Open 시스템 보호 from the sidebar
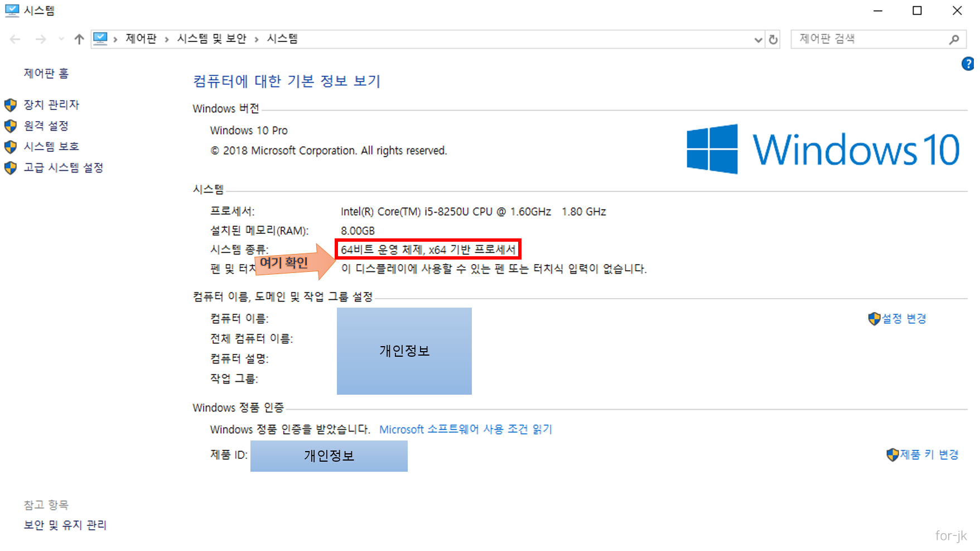 point(51,146)
